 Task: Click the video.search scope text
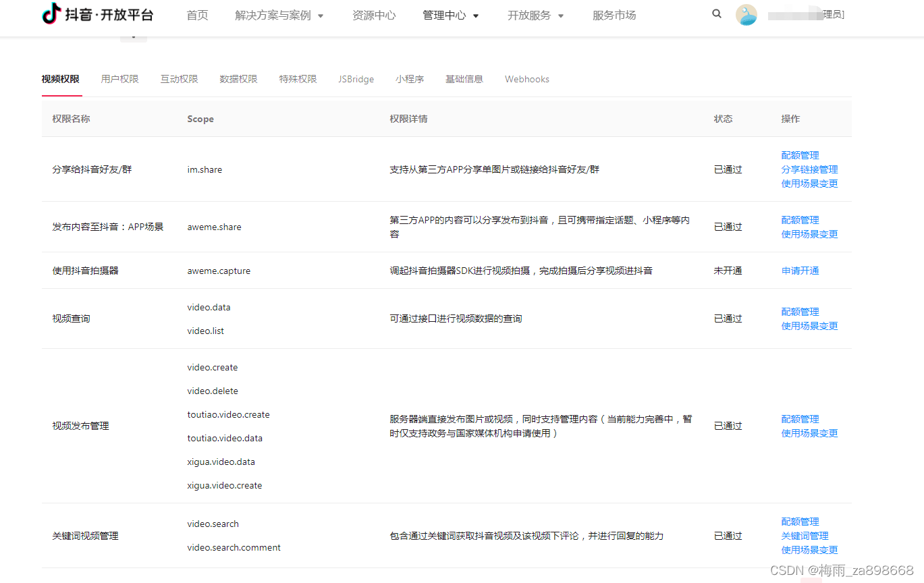tap(213, 524)
